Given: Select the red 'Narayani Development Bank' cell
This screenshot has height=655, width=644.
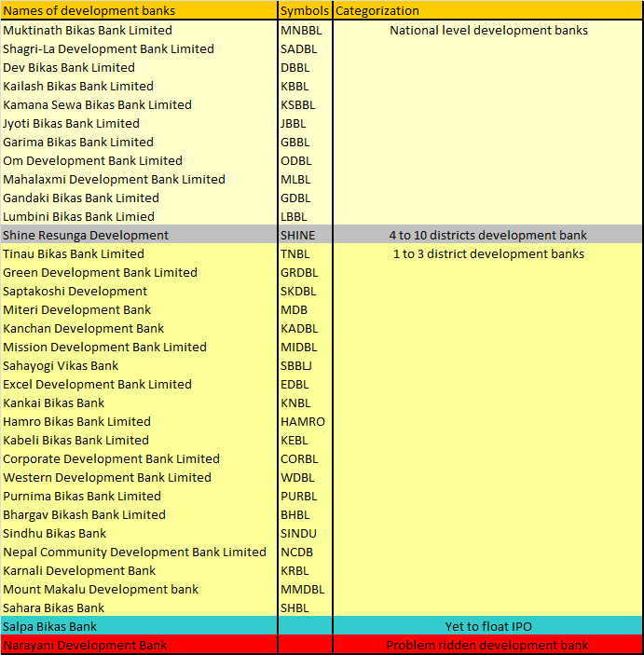Looking at the screenshot, I should tap(139, 646).
